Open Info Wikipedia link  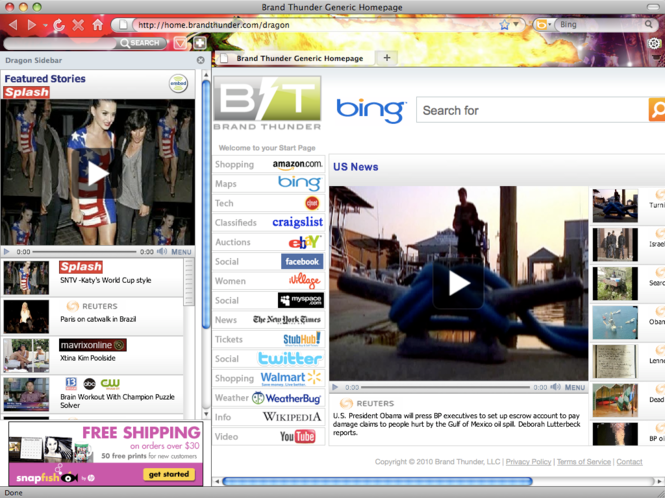[269, 417]
